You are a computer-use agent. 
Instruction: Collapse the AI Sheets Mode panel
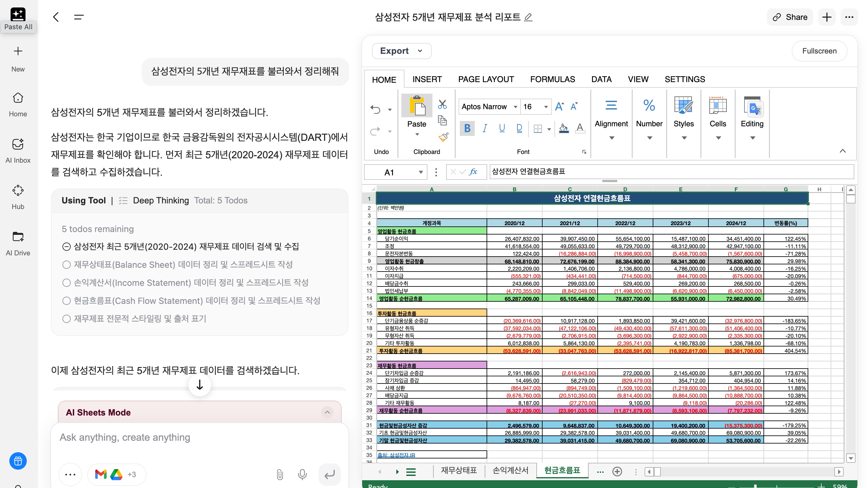(x=327, y=412)
